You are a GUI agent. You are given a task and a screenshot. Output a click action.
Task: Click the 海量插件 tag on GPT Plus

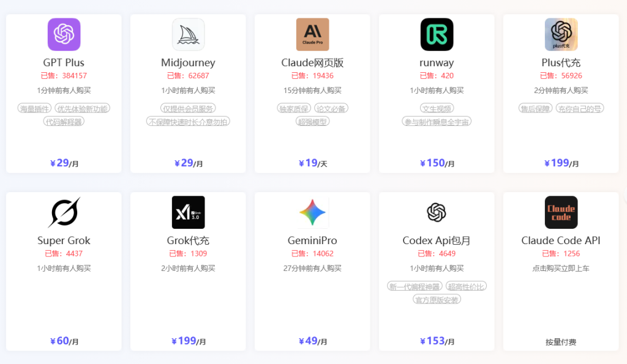point(35,109)
